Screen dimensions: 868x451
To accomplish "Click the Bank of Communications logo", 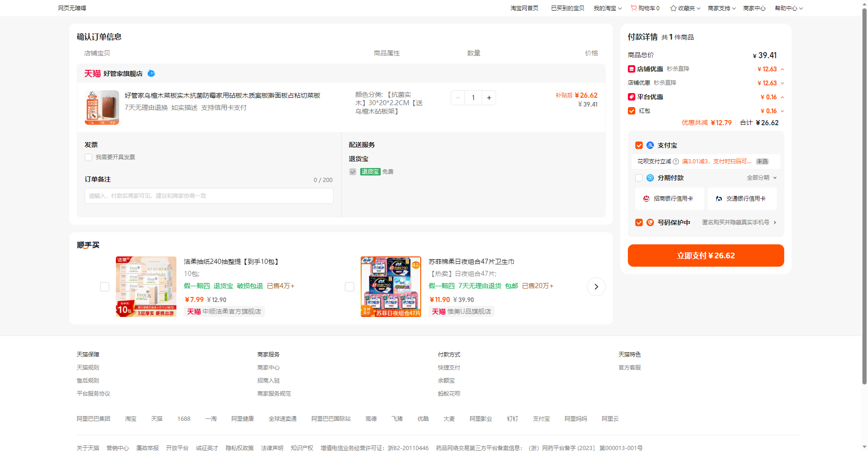I will click(x=719, y=199).
